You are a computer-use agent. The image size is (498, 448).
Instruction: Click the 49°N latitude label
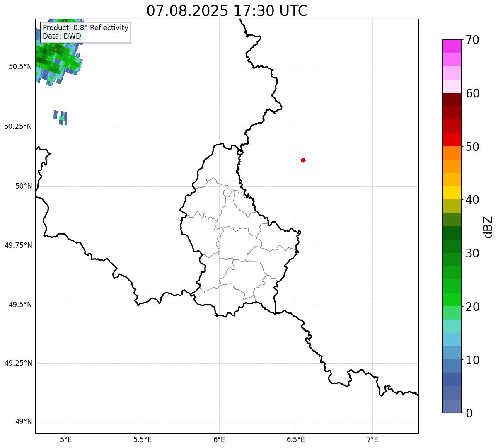coord(24,422)
